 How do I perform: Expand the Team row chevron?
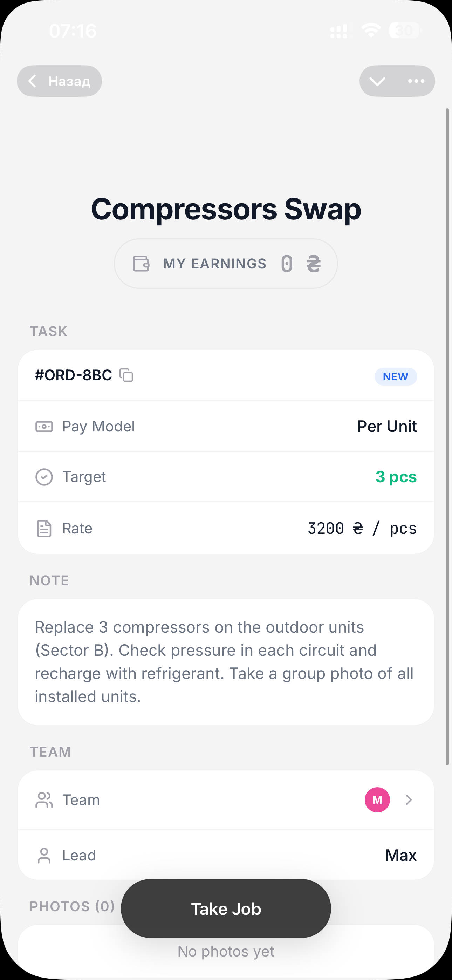click(x=409, y=800)
